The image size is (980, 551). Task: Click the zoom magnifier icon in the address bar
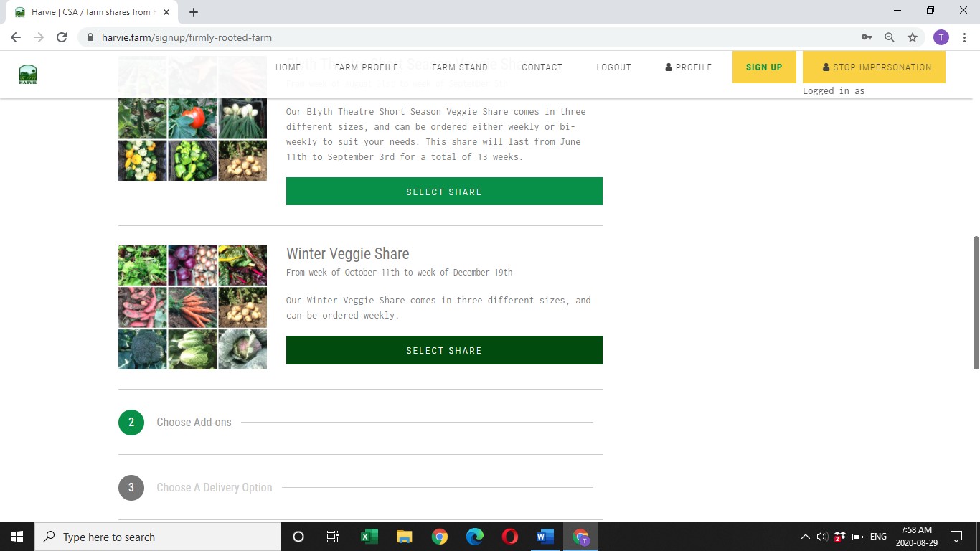[x=890, y=37]
